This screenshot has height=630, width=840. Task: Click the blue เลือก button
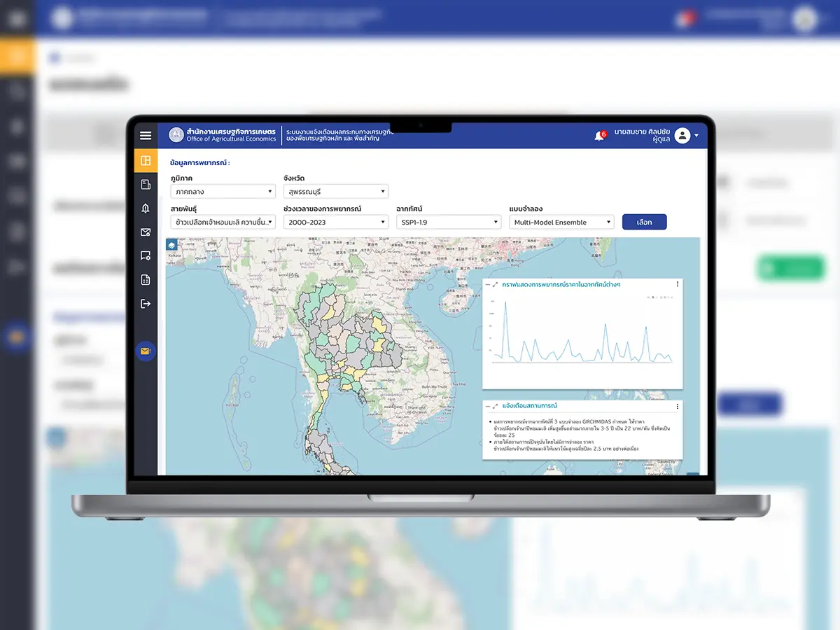(x=644, y=223)
